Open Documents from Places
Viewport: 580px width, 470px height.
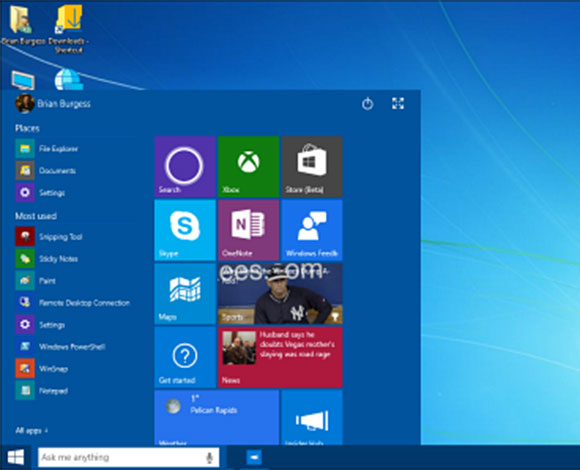tap(46, 170)
